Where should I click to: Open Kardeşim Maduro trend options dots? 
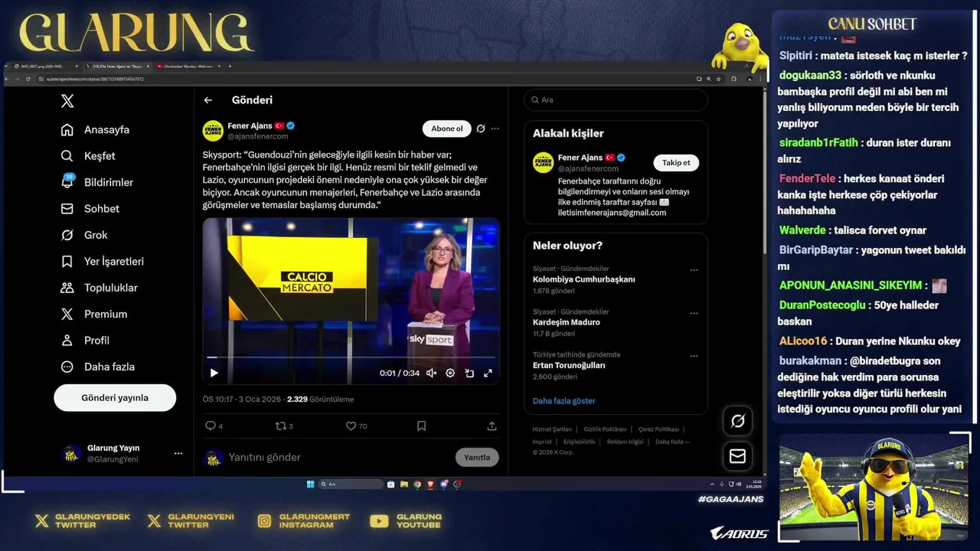[x=694, y=312]
